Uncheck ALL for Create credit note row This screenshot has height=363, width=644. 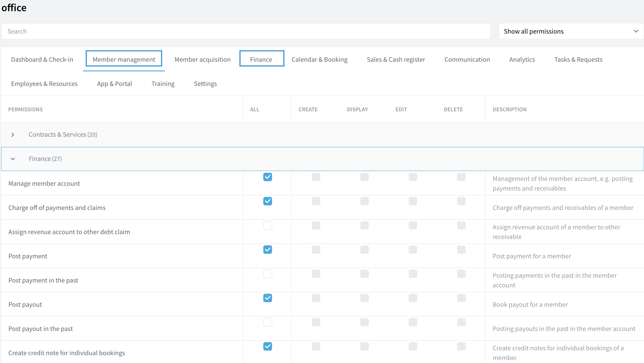268,346
